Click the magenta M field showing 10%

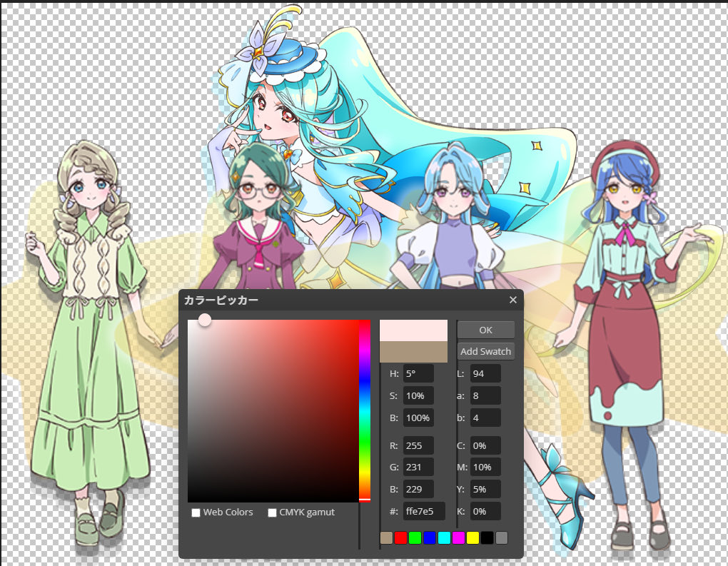[x=485, y=467]
